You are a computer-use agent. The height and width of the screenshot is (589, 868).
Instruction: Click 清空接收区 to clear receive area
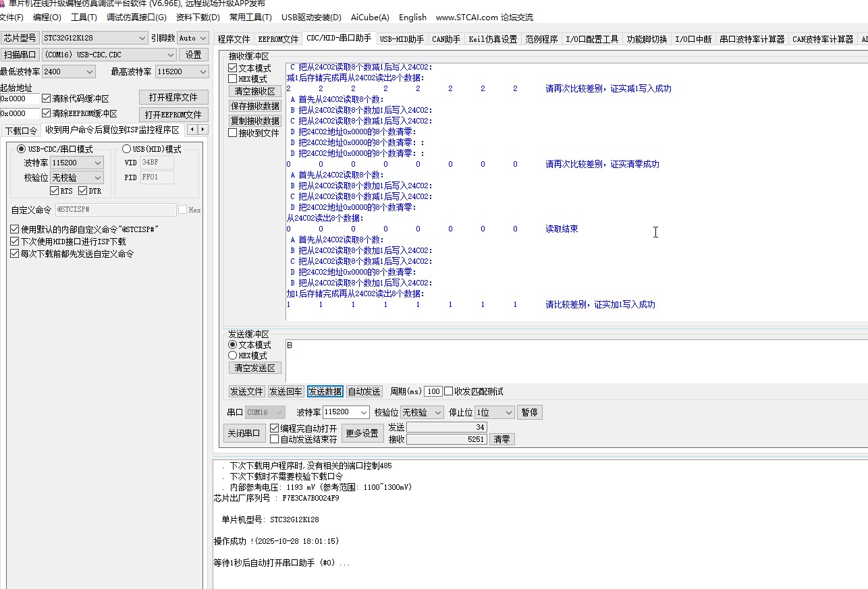coord(254,91)
